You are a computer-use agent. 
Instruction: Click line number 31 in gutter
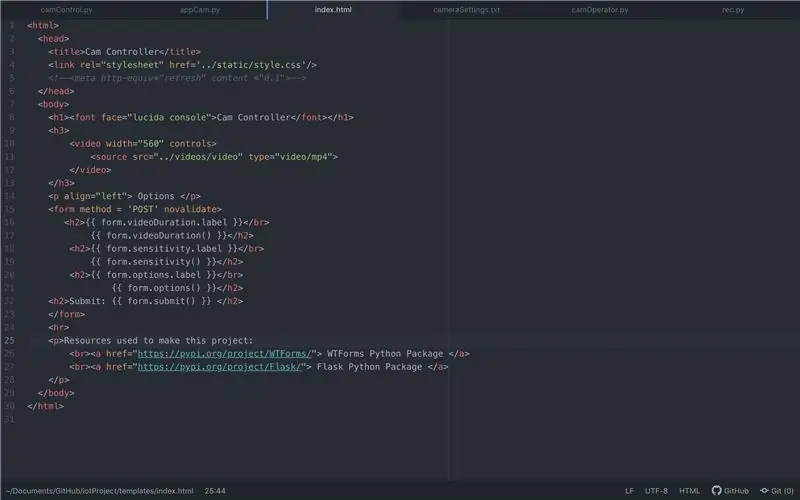(x=10, y=419)
